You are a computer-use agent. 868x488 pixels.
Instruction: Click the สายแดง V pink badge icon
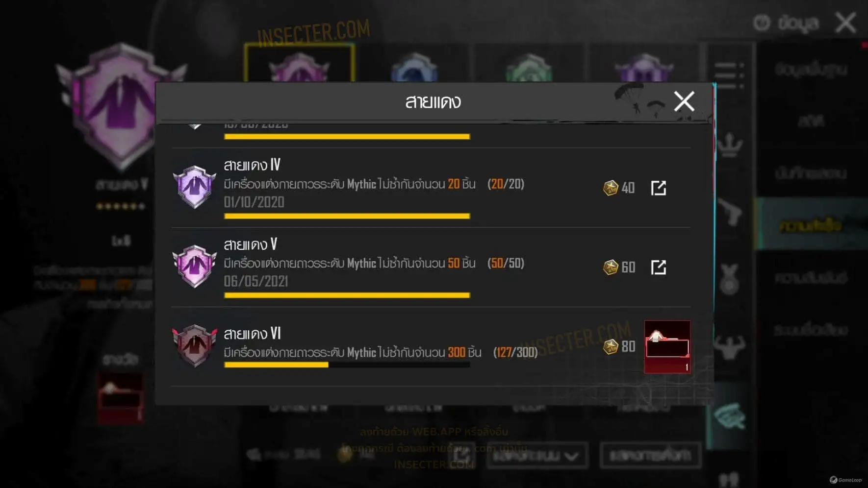point(195,267)
